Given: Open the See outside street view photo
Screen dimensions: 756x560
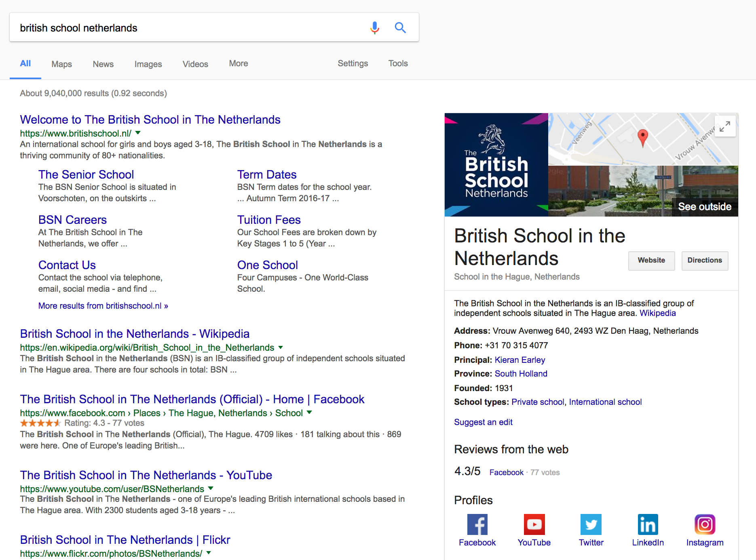Looking at the screenshot, I should pos(643,191).
